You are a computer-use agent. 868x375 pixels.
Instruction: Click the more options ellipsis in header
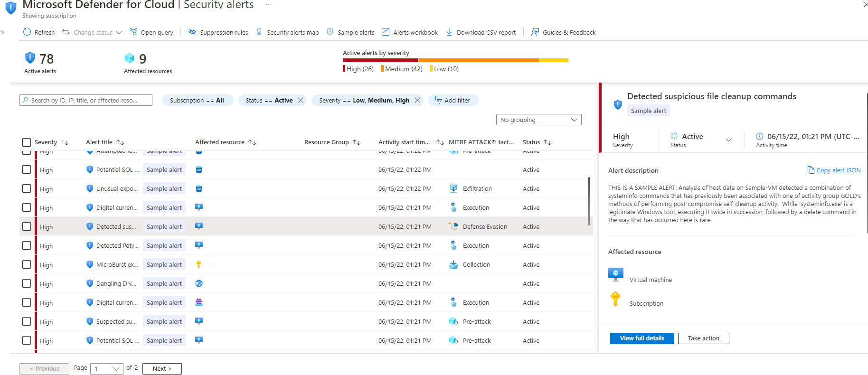tap(269, 4)
